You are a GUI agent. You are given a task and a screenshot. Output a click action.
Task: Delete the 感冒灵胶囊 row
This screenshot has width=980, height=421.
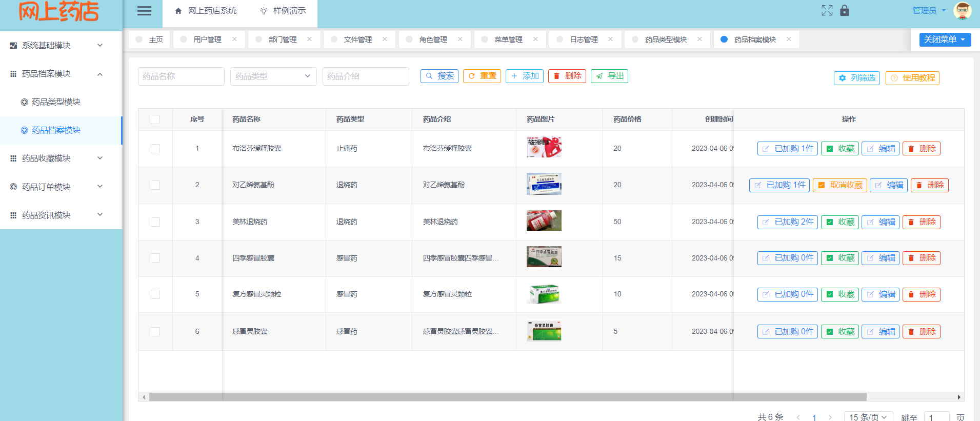pos(922,332)
